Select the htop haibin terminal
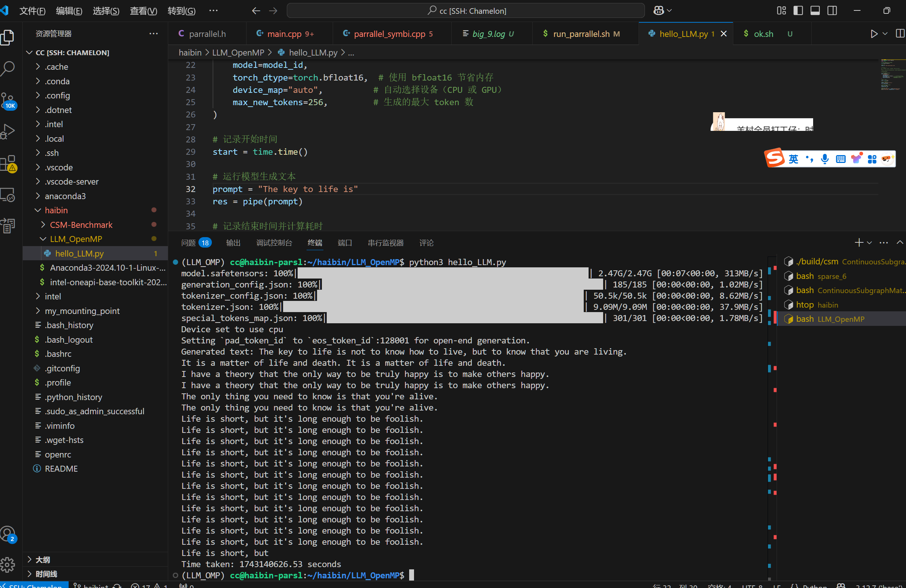The image size is (906, 588). point(841,305)
